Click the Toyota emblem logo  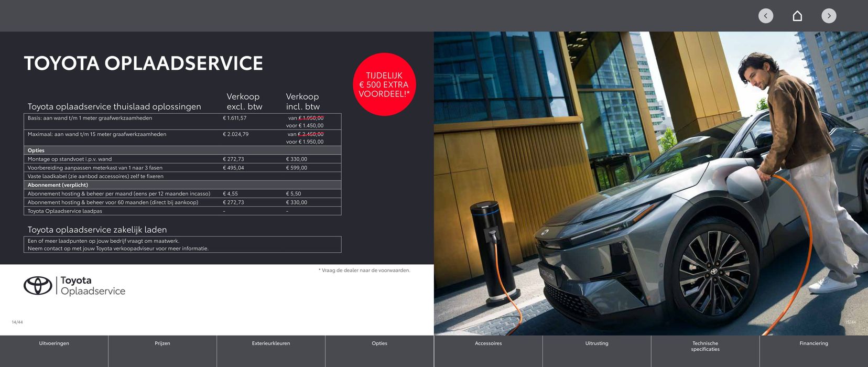[x=38, y=286]
